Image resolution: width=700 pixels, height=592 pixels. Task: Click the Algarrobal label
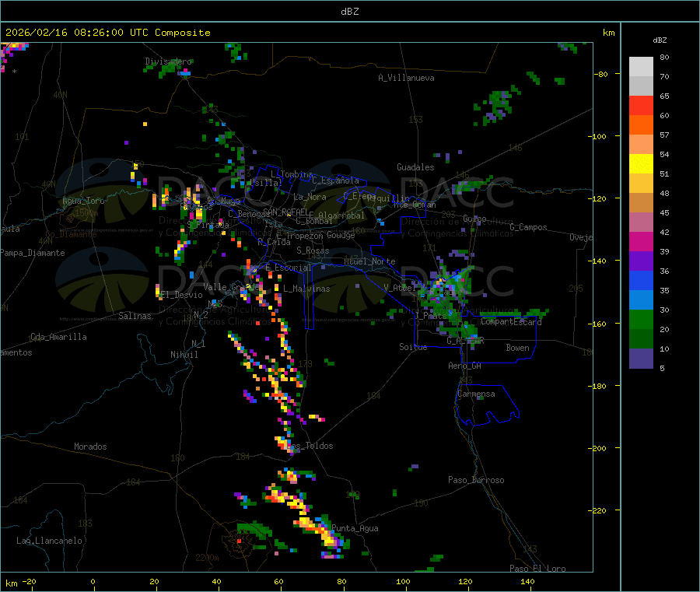[x=341, y=215]
